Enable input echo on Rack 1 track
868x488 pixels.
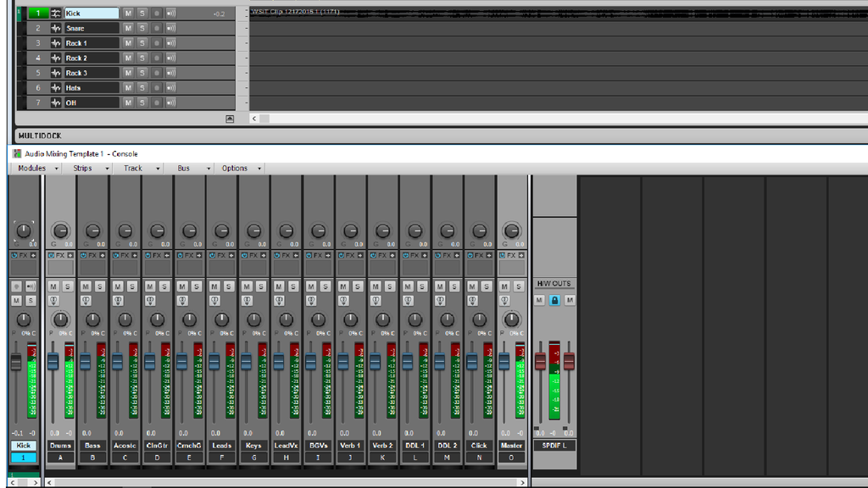(x=171, y=43)
